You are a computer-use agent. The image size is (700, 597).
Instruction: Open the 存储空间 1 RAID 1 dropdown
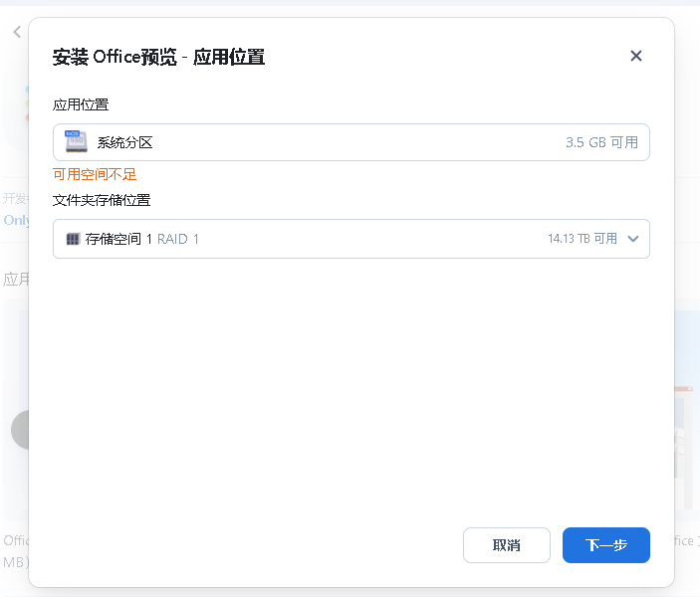(351, 239)
